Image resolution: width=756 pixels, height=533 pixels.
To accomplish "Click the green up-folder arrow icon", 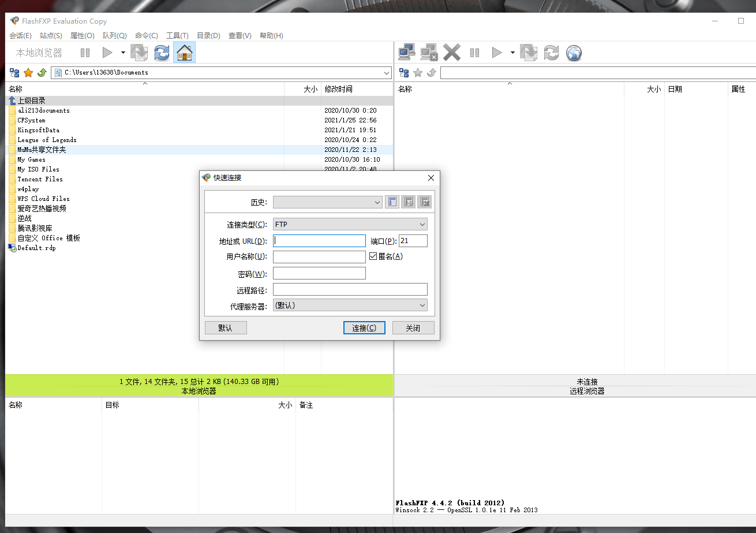I will [42, 73].
